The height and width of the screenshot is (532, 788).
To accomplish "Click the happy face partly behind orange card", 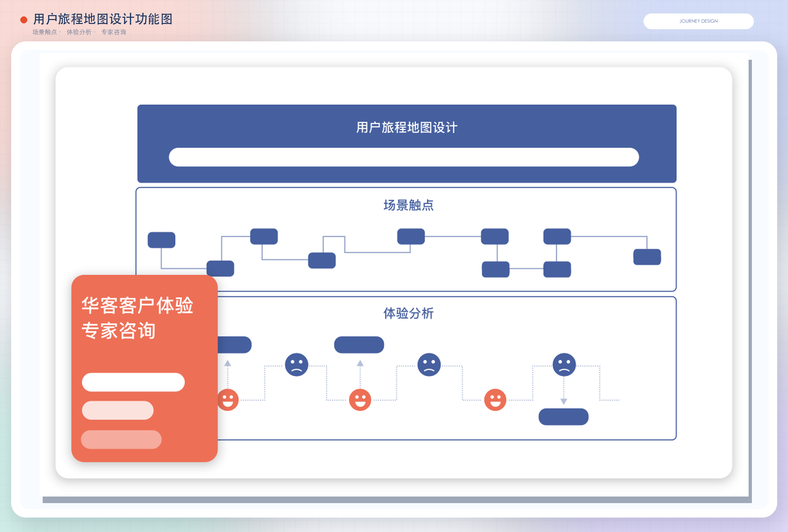I will [228, 400].
